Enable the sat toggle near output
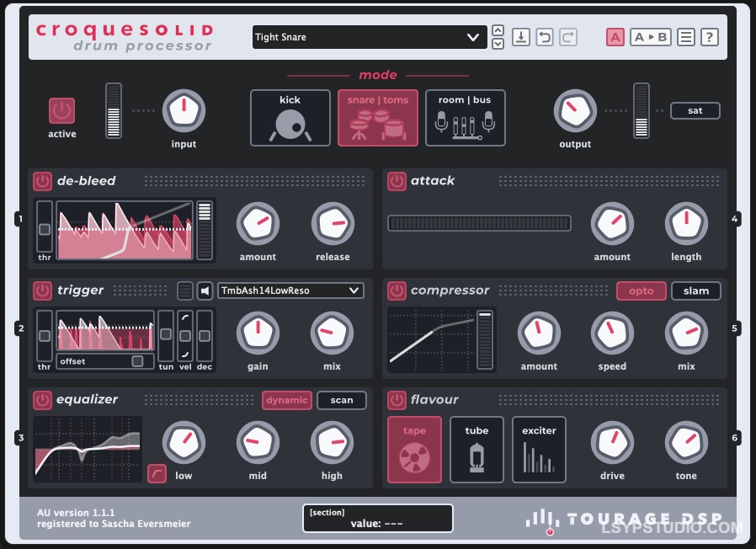Screen dimensions: 756x549 pyautogui.click(x=695, y=110)
